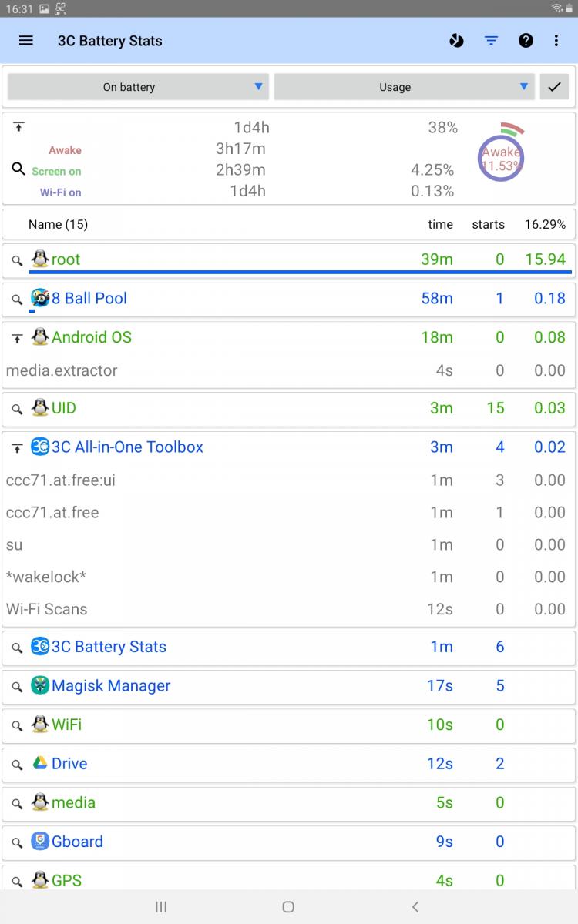Tap the 8 Ball Pool app icon
This screenshot has height=924, width=578.
(x=40, y=298)
